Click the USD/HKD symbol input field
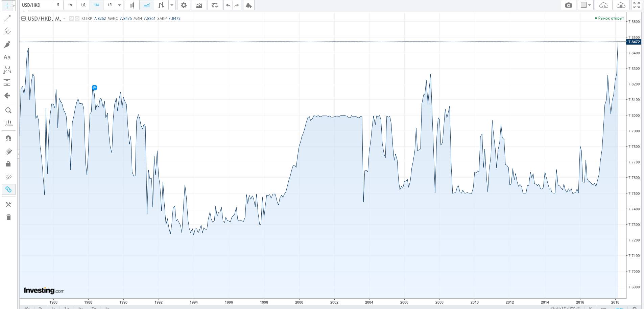 pyautogui.click(x=36, y=5)
